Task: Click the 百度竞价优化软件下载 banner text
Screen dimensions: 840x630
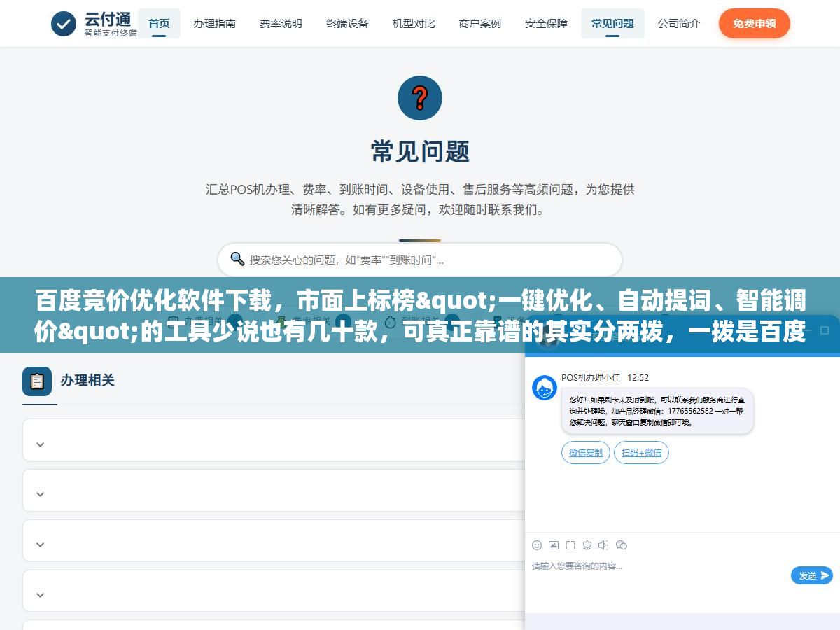Action: [x=420, y=316]
